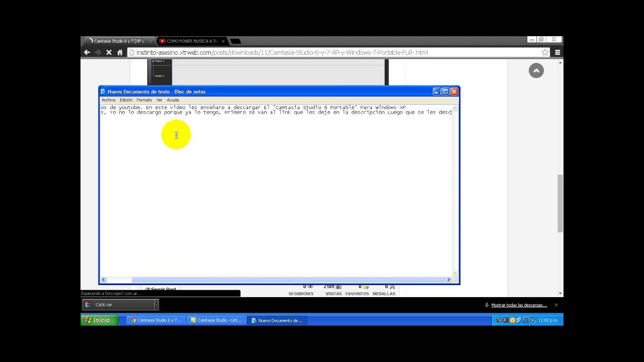Click the browser address bar URL
Viewport: 644px width, 362px height.
click(282, 52)
